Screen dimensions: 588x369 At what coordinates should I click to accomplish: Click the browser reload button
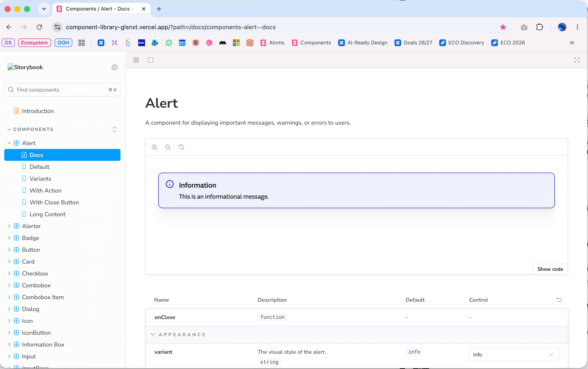(39, 27)
